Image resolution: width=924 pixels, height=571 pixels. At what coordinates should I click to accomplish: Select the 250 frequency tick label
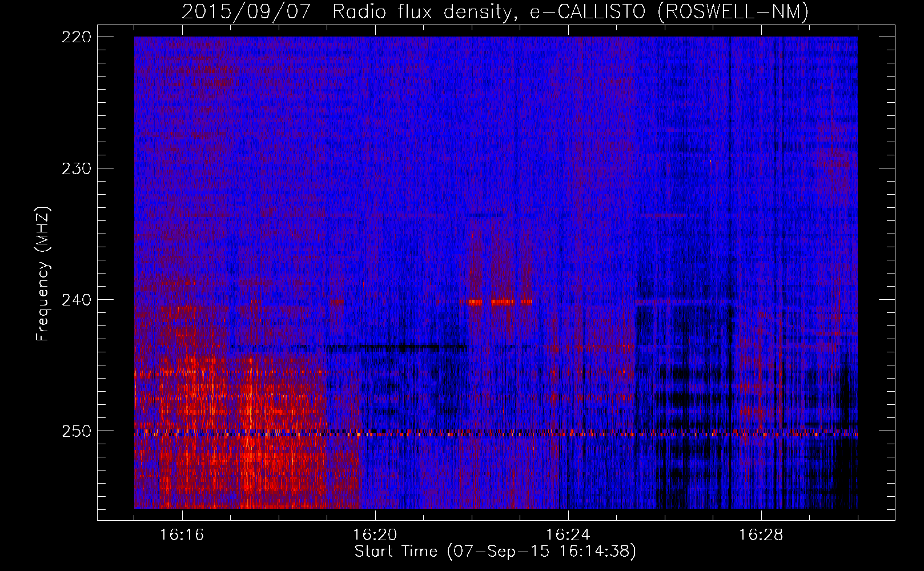coord(76,431)
